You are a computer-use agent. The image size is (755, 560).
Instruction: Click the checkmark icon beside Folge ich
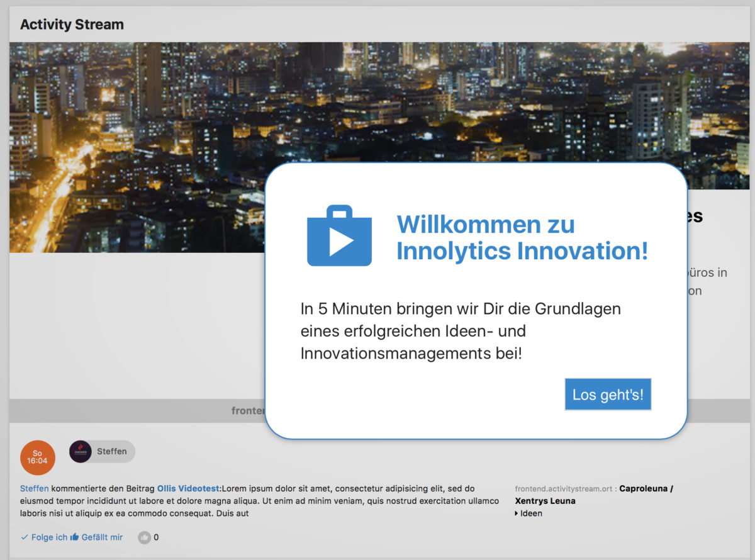point(24,537)
